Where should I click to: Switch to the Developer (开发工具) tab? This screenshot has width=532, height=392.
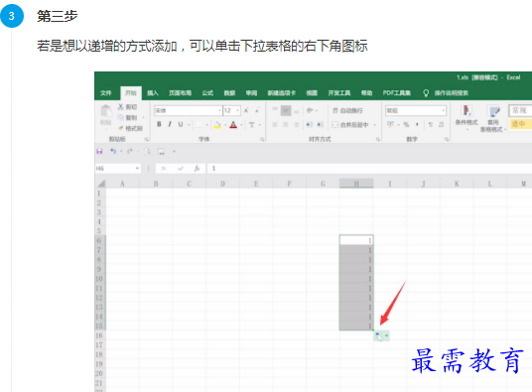tap(339, 93)
